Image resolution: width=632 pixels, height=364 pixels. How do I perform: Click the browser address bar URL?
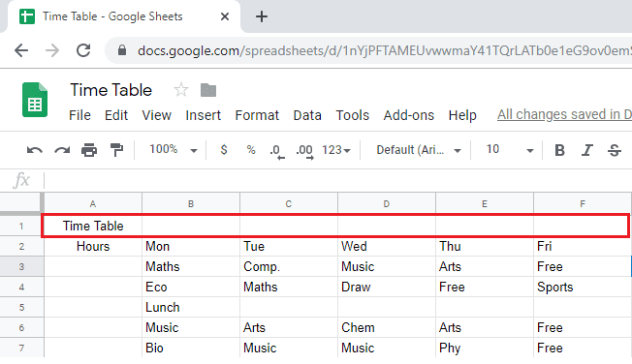pos(385,50)
